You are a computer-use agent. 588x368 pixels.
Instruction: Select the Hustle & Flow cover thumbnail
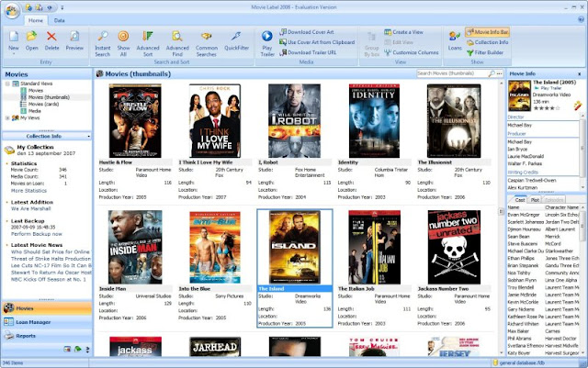(135, 120)
